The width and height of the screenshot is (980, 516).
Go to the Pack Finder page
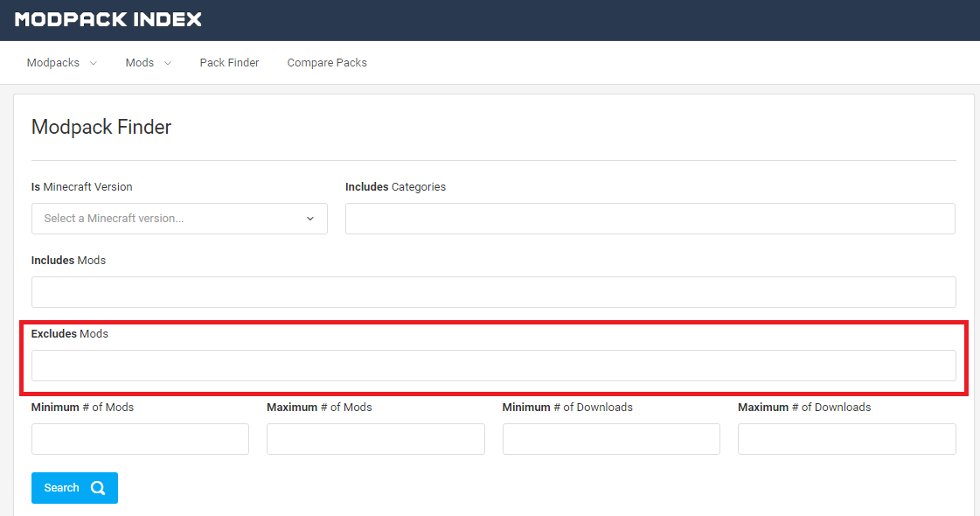(229, 63)
